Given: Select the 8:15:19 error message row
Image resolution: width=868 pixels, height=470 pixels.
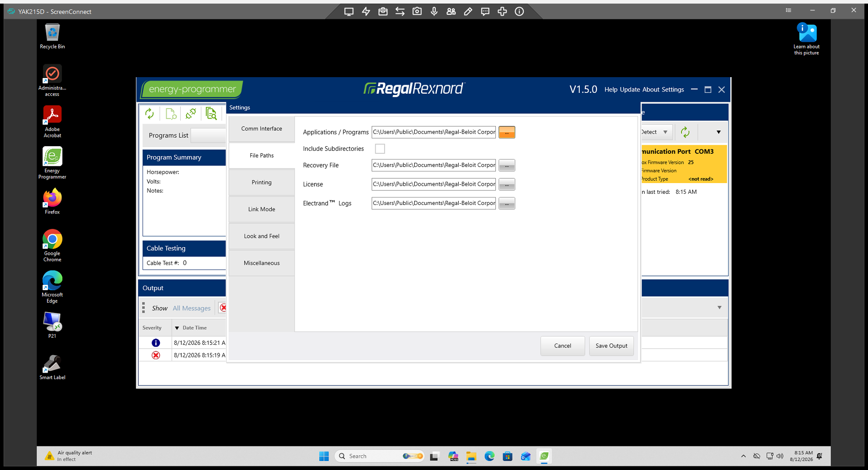Looking at the screenshot, I should point(182,355).
